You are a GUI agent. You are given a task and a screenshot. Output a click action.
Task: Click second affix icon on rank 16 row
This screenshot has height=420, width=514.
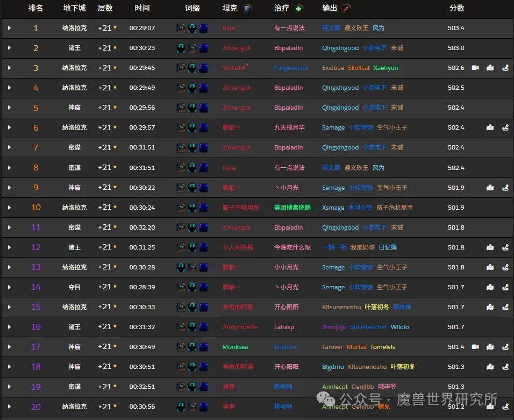pyautogui.click(x=192, y=327)
